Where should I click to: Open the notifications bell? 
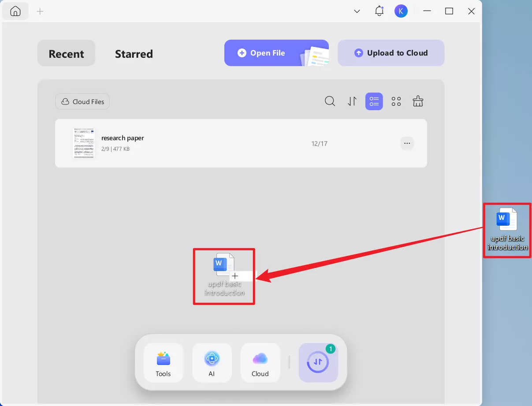pyautogui.click(x=379, y=11)
